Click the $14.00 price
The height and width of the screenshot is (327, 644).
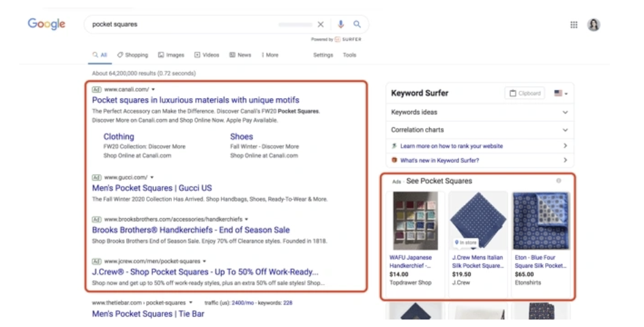tap(399, 274)
